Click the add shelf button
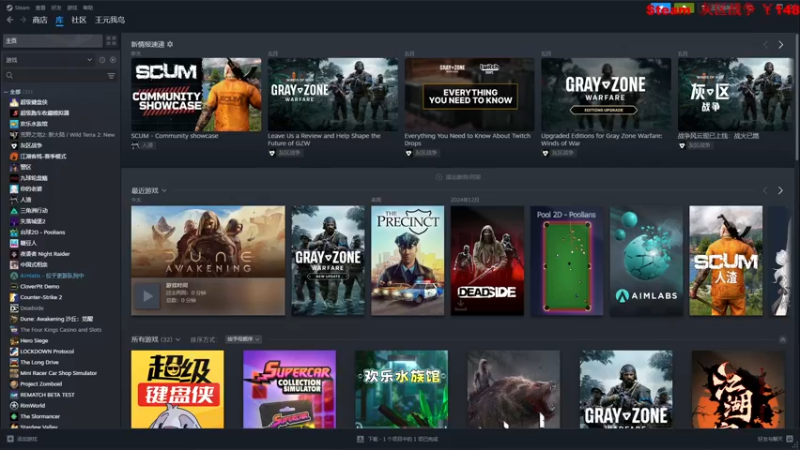 458,177
